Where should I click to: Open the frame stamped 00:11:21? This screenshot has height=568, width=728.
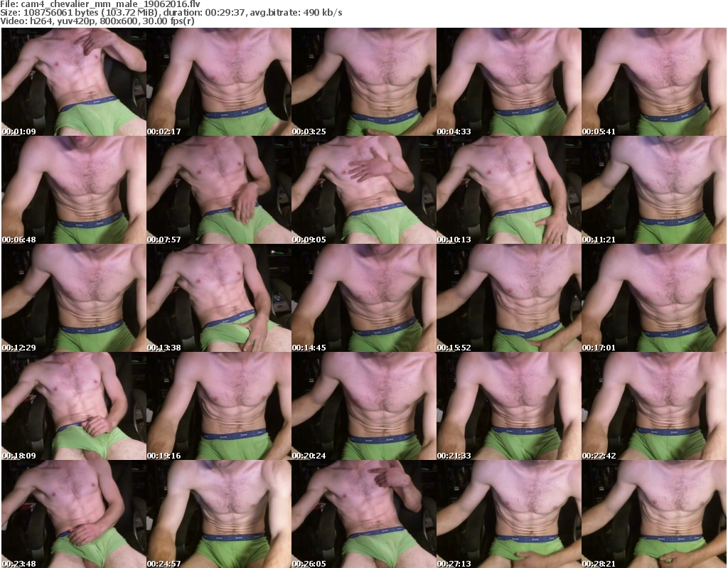(x=654, y=190)
